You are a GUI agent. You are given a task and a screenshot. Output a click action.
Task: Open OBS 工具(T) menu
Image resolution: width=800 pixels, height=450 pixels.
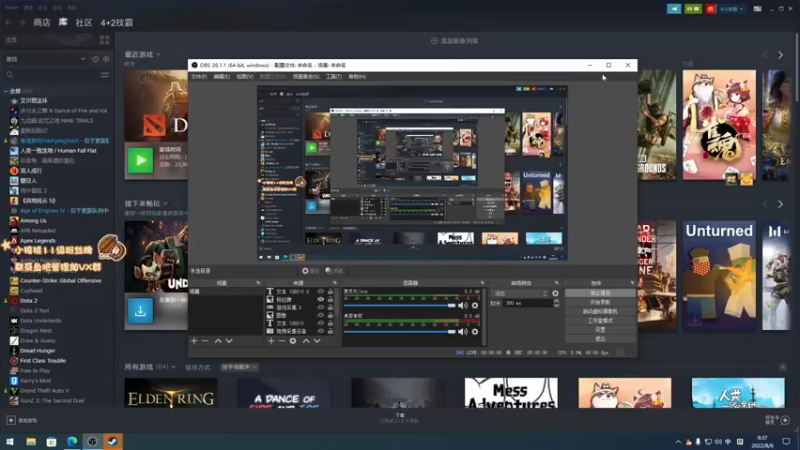point(334,77)
